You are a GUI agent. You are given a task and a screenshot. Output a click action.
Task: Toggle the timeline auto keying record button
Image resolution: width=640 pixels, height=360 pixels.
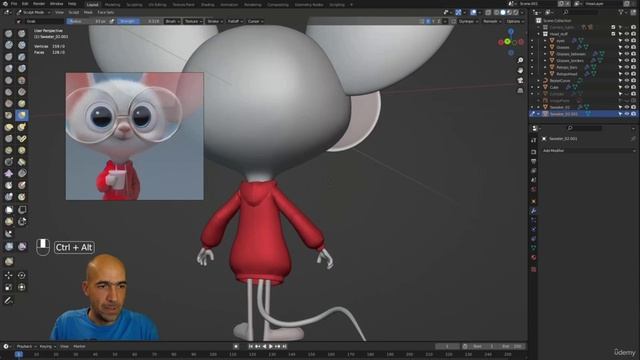coord(236,347)
